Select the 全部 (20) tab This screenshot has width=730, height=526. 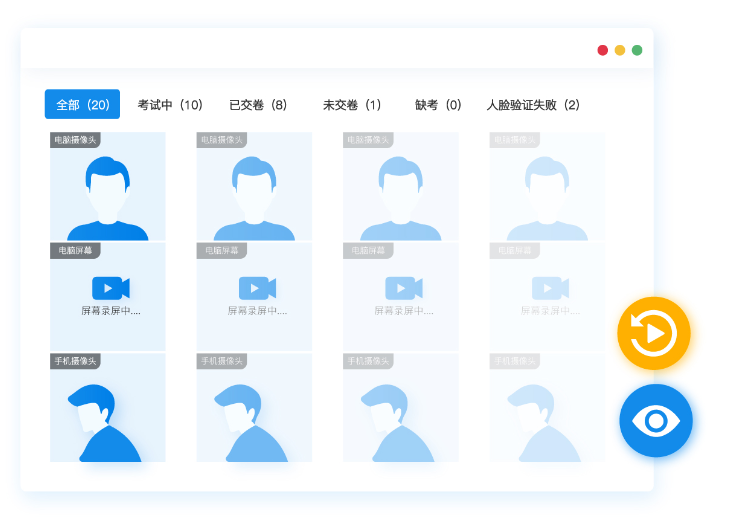[82, 104]
